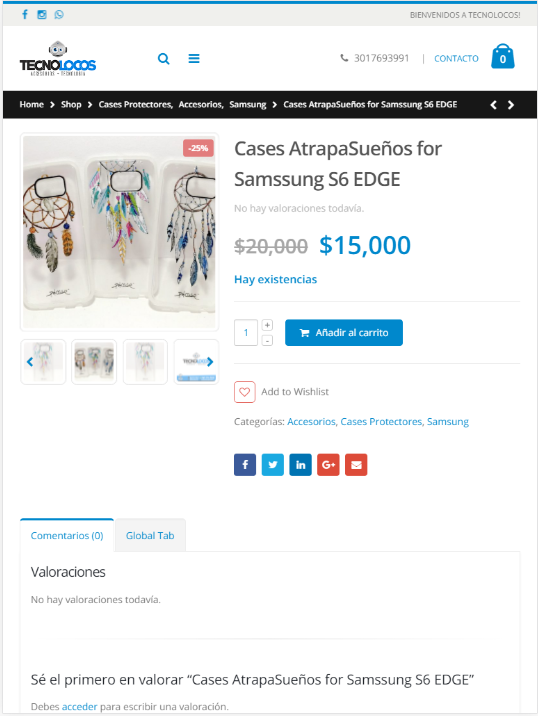This screenshot has height=716, width=538.
Task: Open the hamburger menu icon
Action: tap(194, 58)
